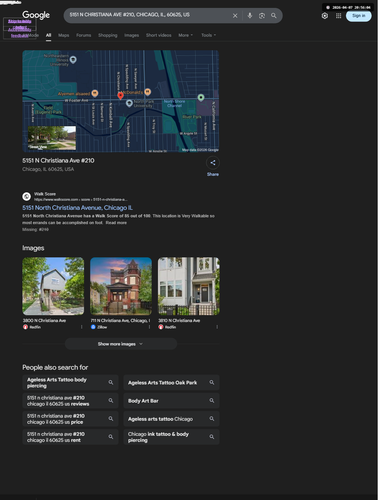Select Northeastern Illinois University map marker
Screen dimensions: 382x500
74,60
